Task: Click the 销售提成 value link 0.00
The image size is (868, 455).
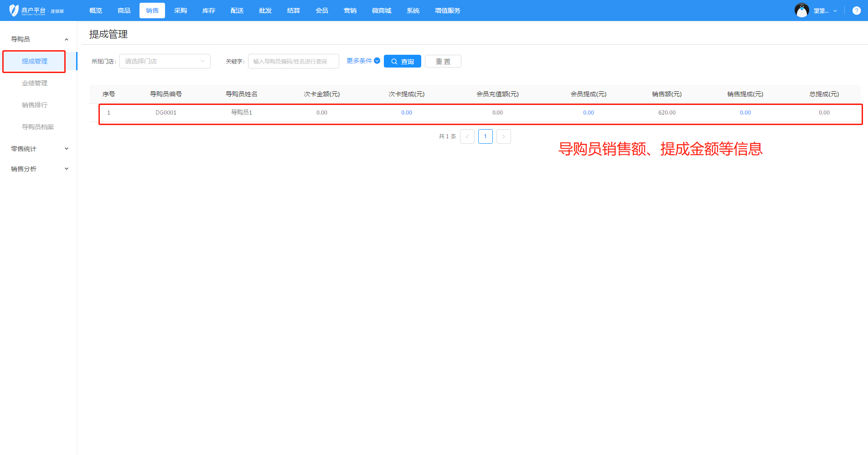Action: [745, 113]
